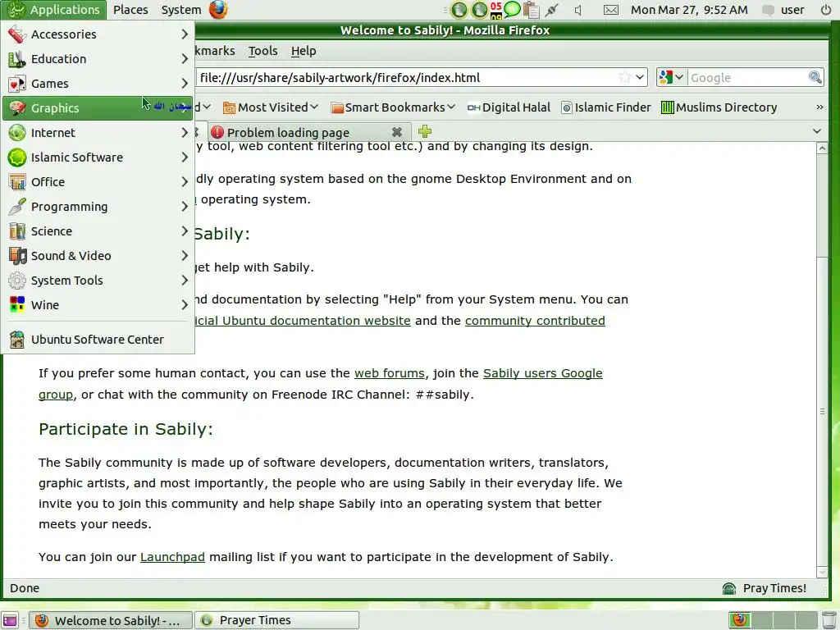Follow the Launchpad link
Screen dimensions: 840x630
click(172, 557)
